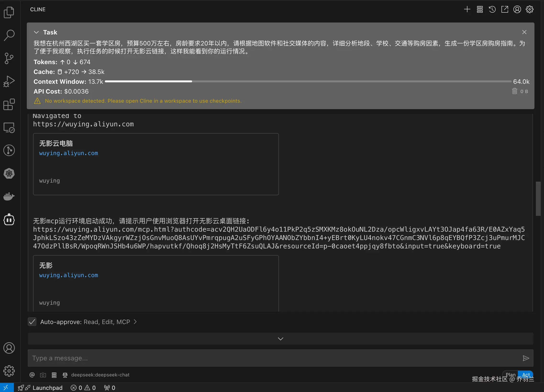Toggle the Auto-approve checkbox
The height and width of the screenshot is (392, 544).
click(32, 322)
